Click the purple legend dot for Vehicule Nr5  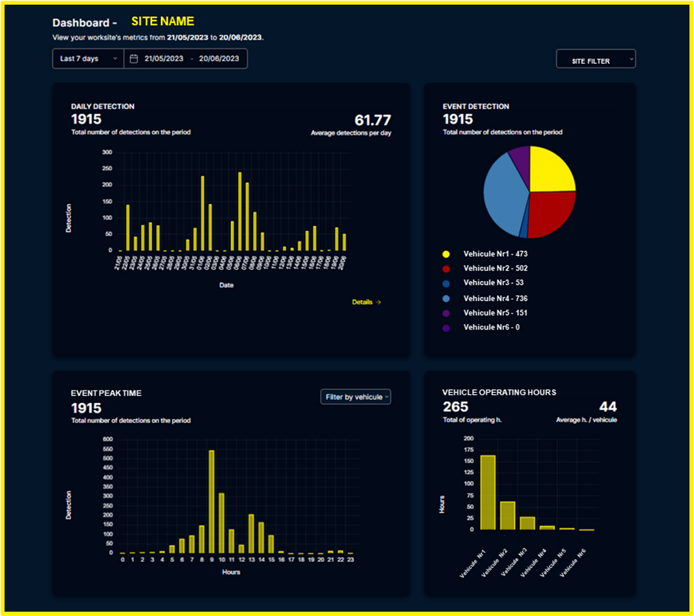point(446,312)
